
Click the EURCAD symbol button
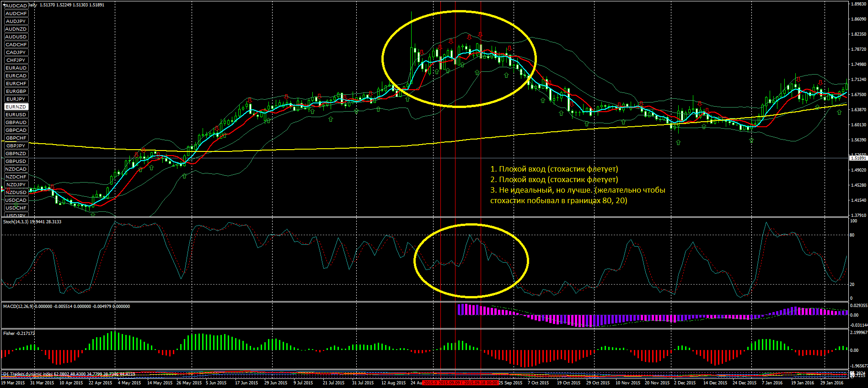(x=16, y=75)
